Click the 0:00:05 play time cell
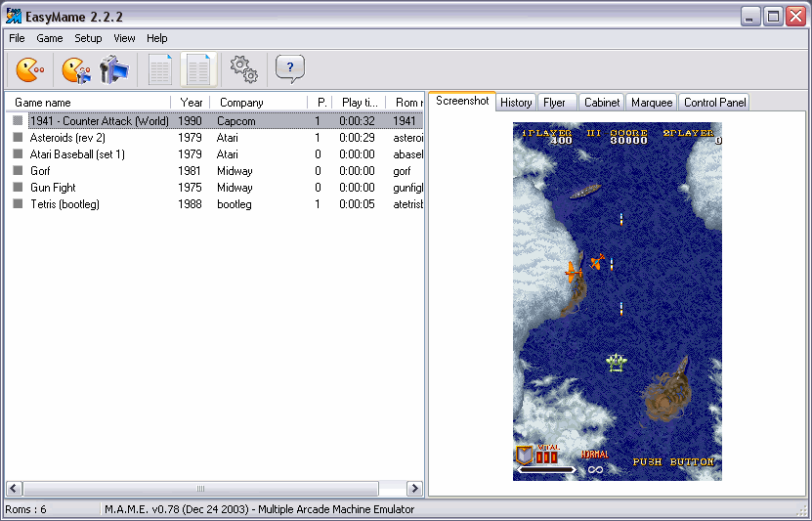The height and width of the screenshot is (521, 812). [357, 203]
